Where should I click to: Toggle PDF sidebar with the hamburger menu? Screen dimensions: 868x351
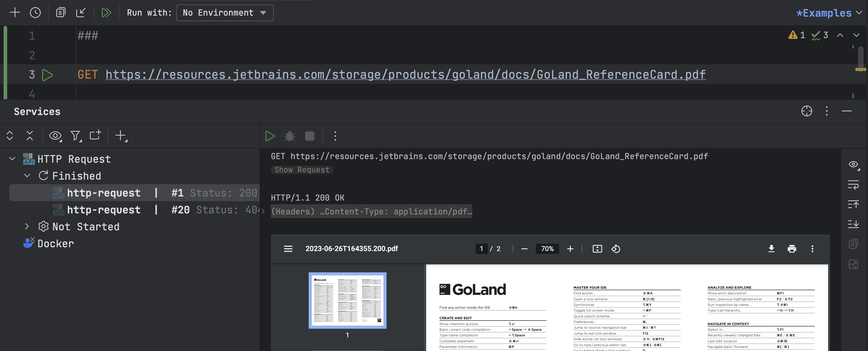click(288, 249)
